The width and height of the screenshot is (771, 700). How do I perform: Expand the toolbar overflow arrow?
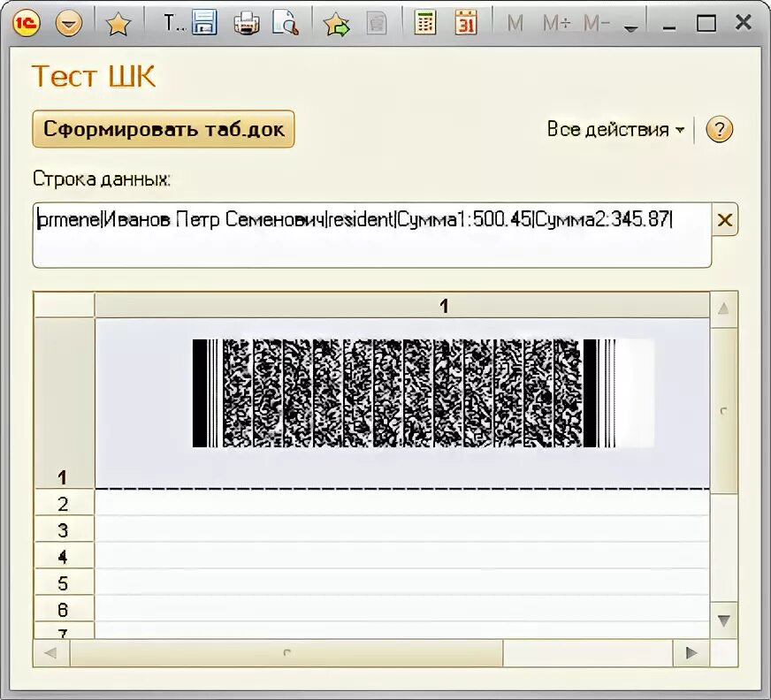(630, 28)
